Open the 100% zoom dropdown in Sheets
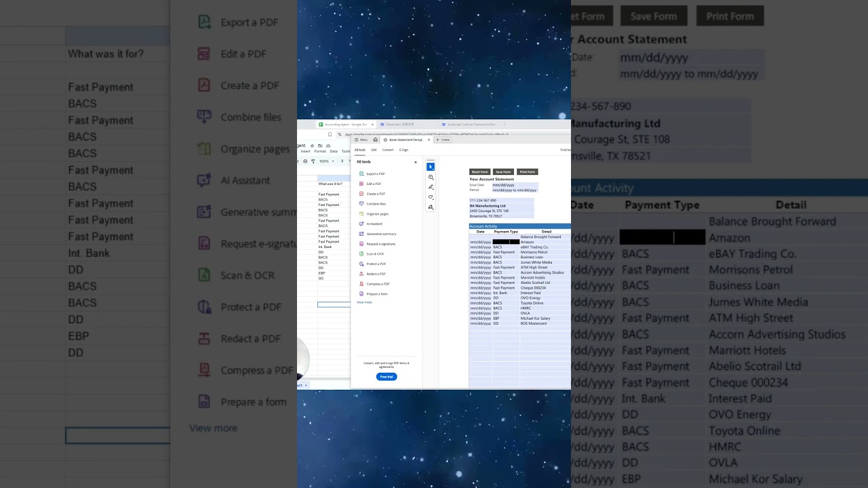The height and width of the screenshot is (488, 868). tap(326, 161)
